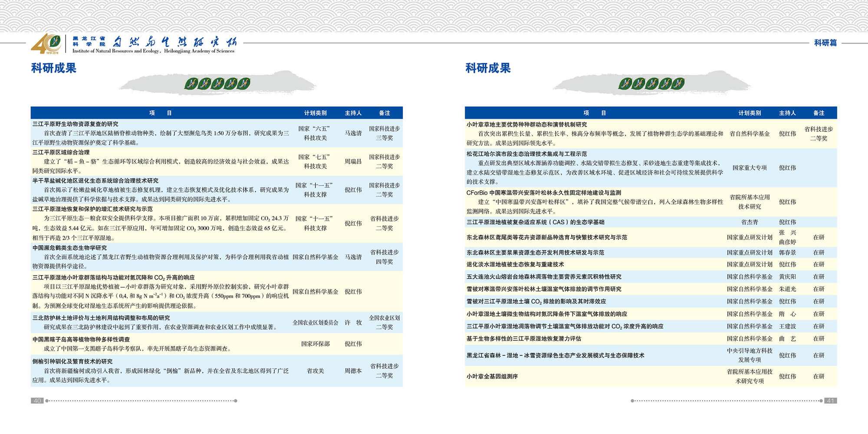
Task: Select project title '三江平原野生动物资源复查的研究'
Action: pyautogui.click(x=76, y=124)
